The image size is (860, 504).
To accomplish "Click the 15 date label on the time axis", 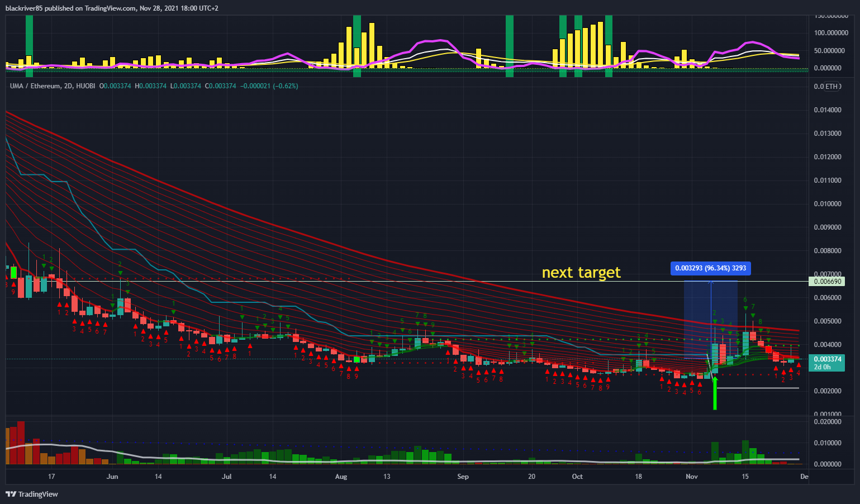I will pyautogui.click(x=745, y=477).
